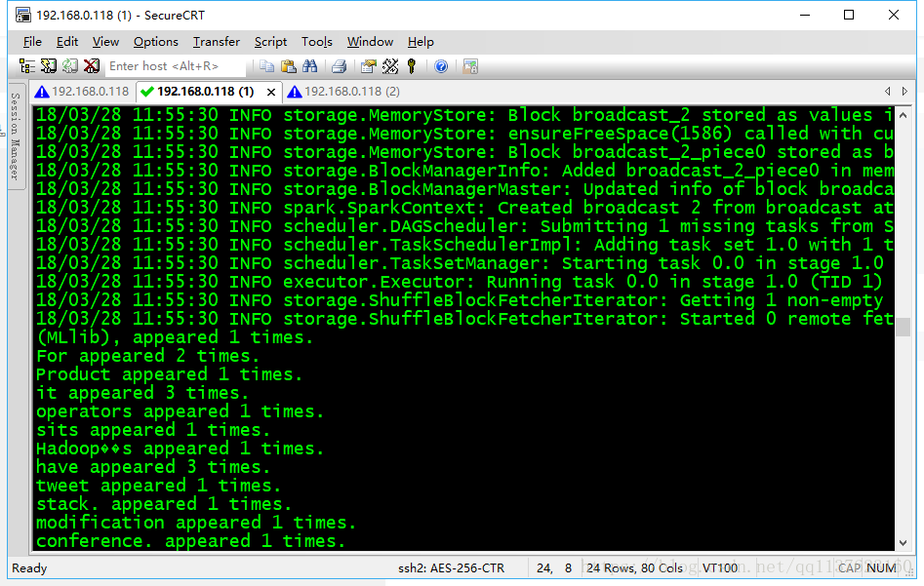
Task: Maximize the SecureCRT window
Action: pyautogui.click(x=849, y=15)
